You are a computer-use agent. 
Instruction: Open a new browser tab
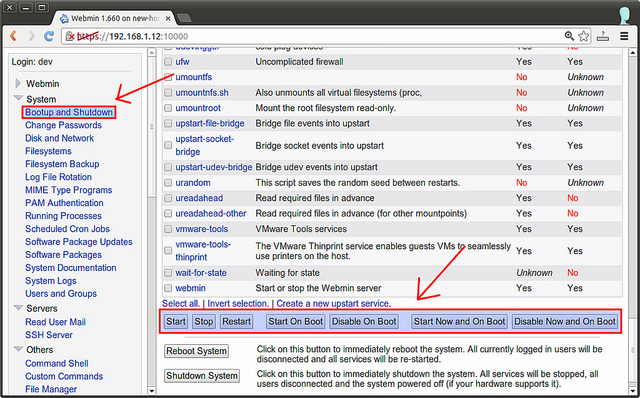(x=184, y=18)
